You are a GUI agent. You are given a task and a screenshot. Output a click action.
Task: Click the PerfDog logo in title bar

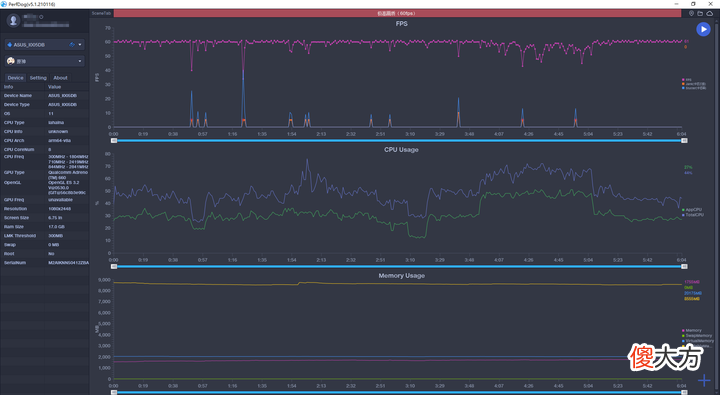pyautogui.click(x=5, y=4)
